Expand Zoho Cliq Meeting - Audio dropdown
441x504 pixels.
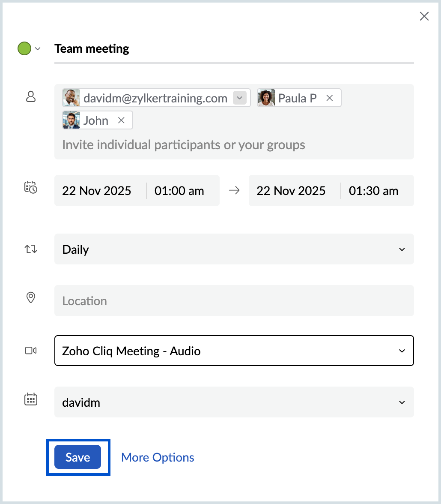pos(402,351)
